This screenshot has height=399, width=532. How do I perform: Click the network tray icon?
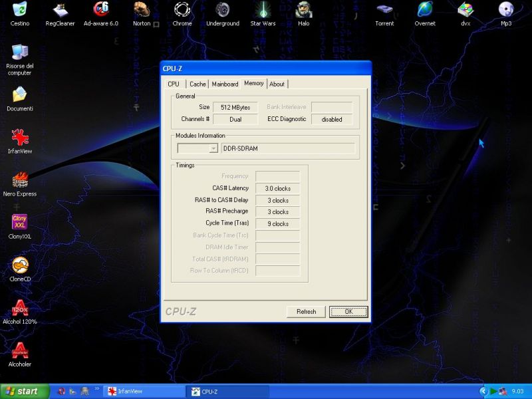503,392
